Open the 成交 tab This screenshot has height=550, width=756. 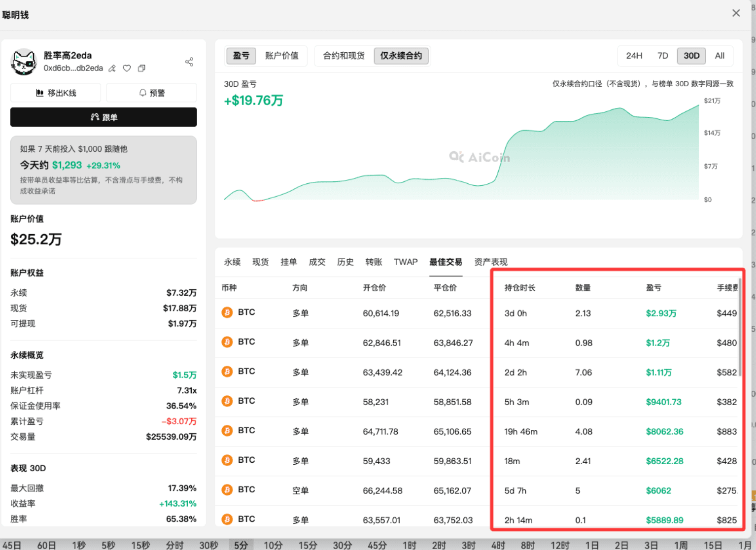317,262
